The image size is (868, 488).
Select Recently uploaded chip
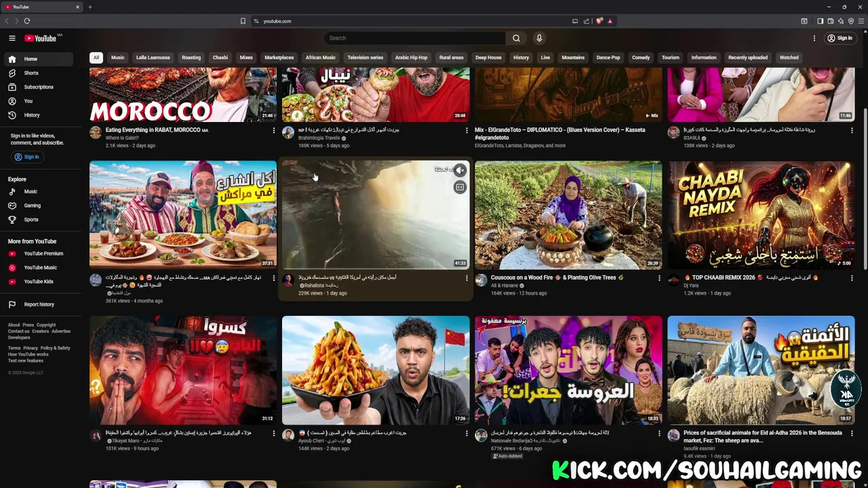748,58
